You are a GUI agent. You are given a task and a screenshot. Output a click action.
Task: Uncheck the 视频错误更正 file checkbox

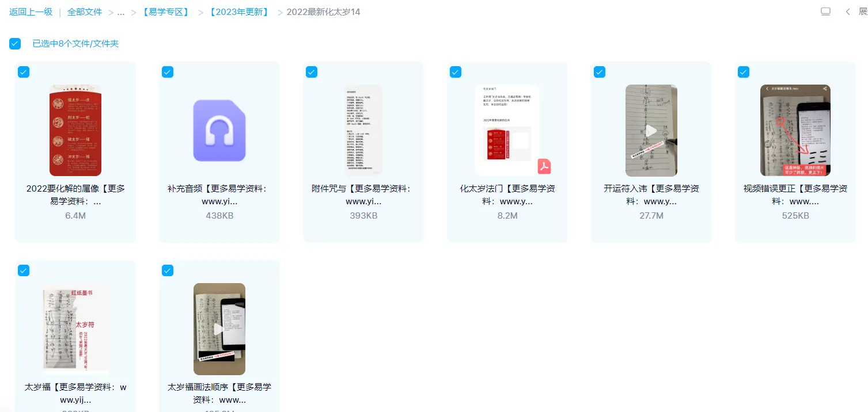[744, 72]
